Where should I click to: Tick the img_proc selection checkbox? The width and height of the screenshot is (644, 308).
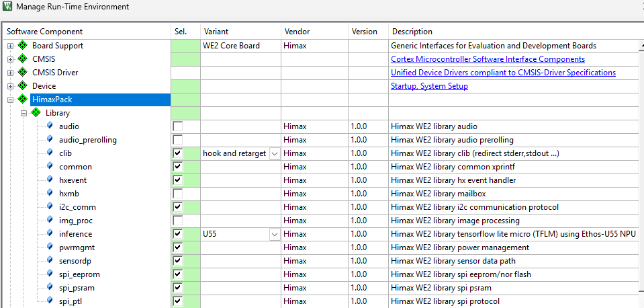178,221
